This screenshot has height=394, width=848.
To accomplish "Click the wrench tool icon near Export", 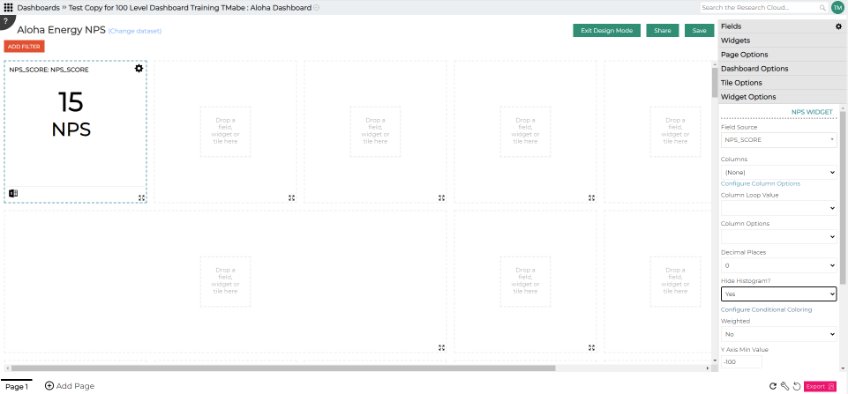I will coord(785,386).
